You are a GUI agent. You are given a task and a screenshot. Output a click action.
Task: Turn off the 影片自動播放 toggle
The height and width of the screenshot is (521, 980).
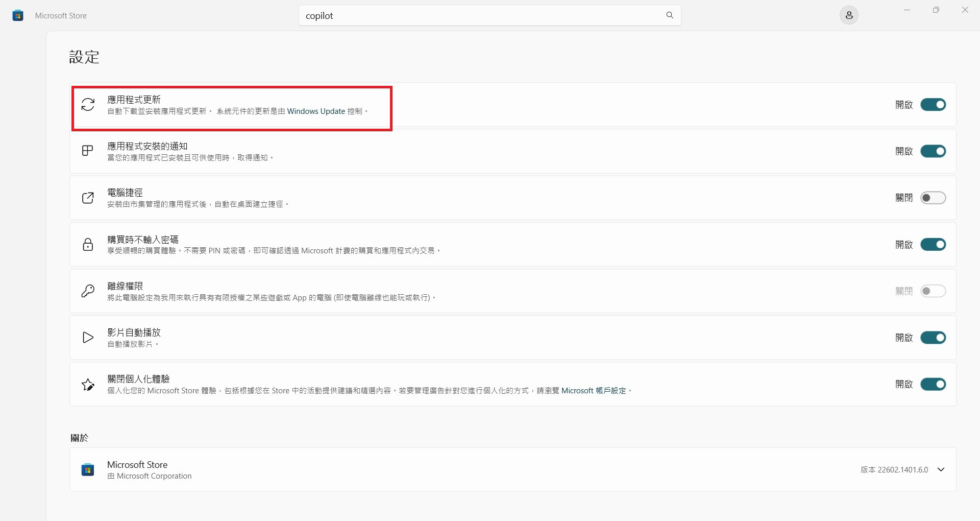click(933, 338)
